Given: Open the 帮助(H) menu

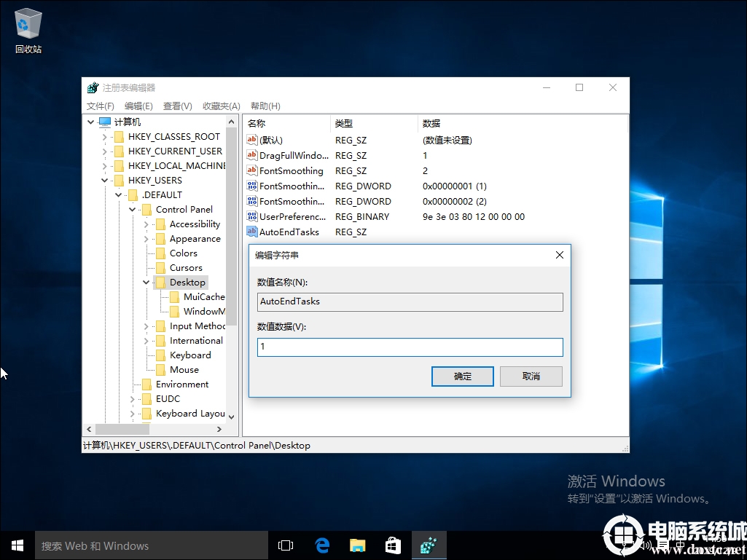Looking at the screenshot, I should pos(265,106).
